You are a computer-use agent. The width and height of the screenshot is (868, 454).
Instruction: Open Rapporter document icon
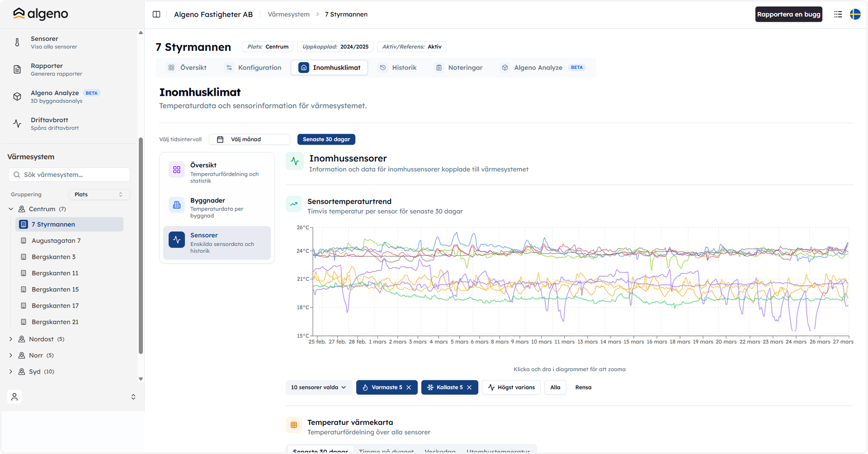coord(17,70)
